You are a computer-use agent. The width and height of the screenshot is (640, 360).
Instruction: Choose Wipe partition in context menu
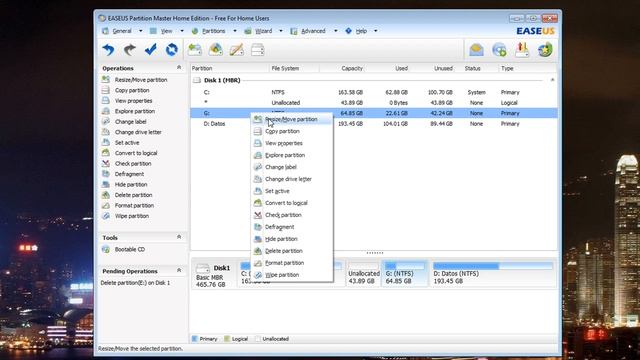(x=292, y=275)
